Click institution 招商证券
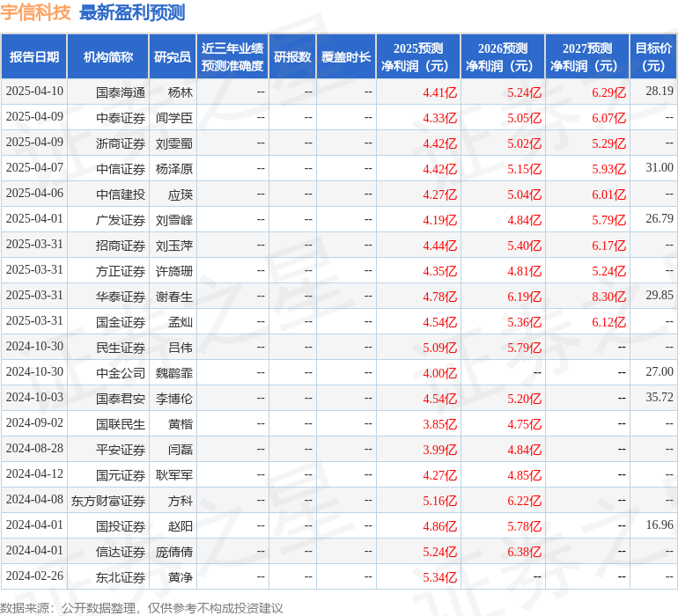Screen dimensions: 678x616 [x=121, y=246]
